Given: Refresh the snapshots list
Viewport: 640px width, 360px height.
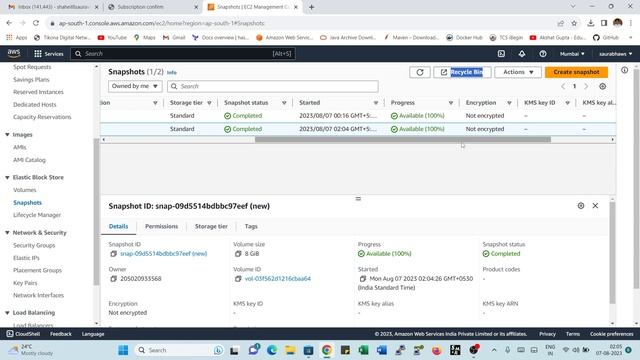Looking at the screenshot, I should pyautogui.click(x=420, y=72).
